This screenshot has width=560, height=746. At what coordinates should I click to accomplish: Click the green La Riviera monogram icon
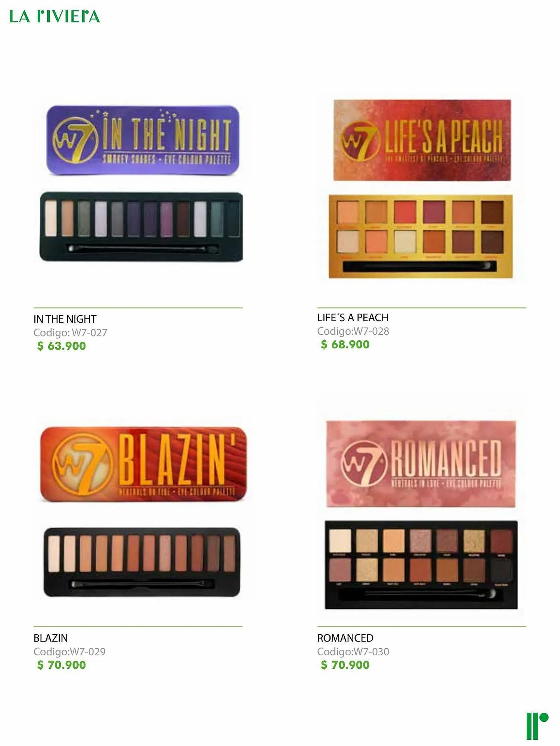pos(537,726)
